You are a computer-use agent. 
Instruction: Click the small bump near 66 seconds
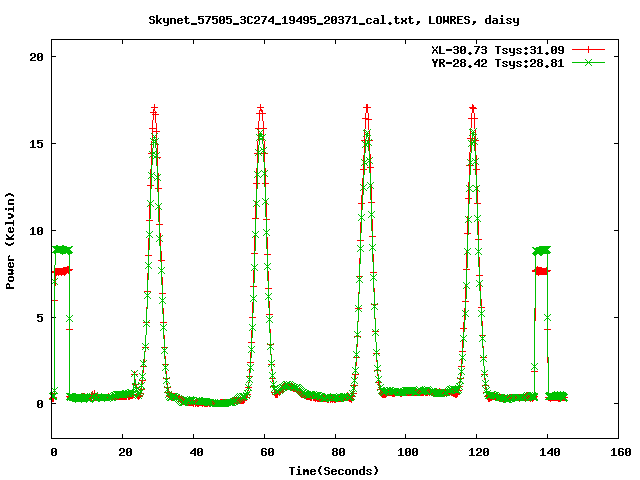pos(288,386)
